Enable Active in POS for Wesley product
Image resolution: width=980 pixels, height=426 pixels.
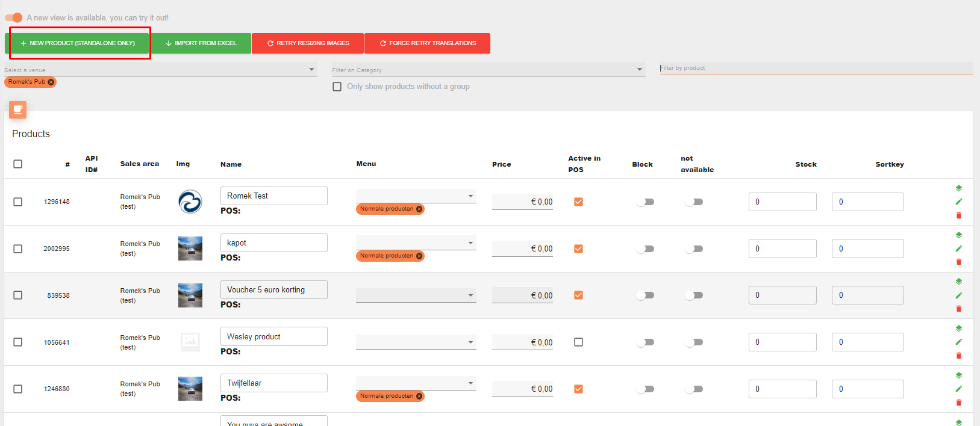tap(578, 342)
